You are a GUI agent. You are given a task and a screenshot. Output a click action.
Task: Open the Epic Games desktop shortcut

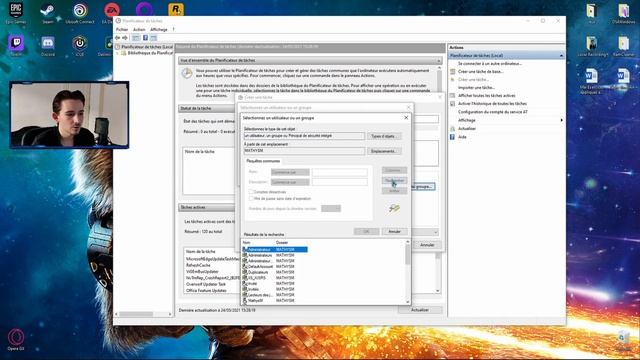16,11
